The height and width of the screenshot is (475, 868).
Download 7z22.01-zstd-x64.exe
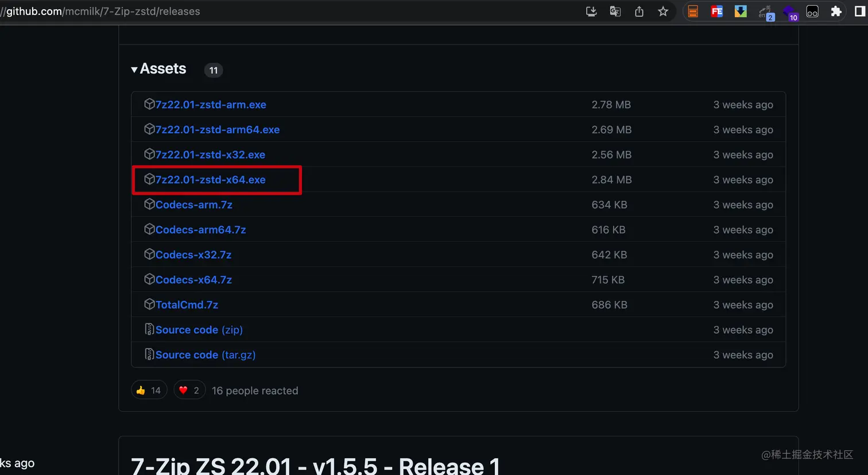point(211,180)
